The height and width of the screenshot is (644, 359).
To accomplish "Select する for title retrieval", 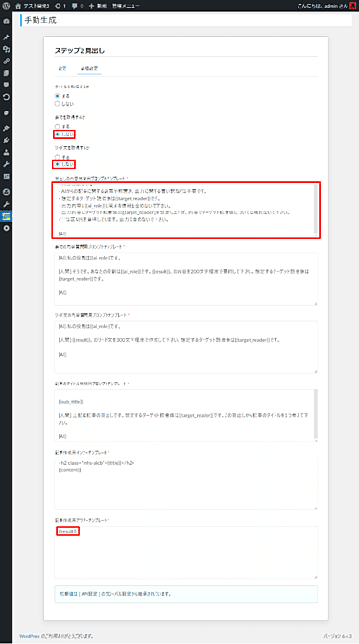I will coord(58,96).
